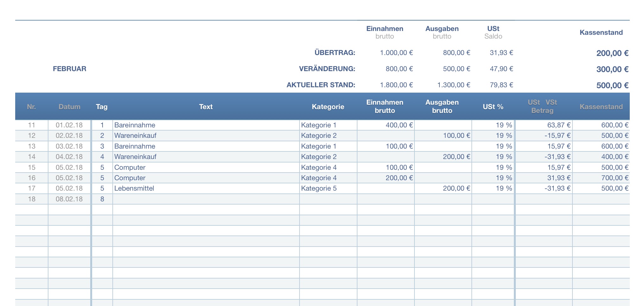Click the Text cell 'Lebensmittel' in row 17
Viewport: 644px width, 306px height.
click(x=134, y=188)
